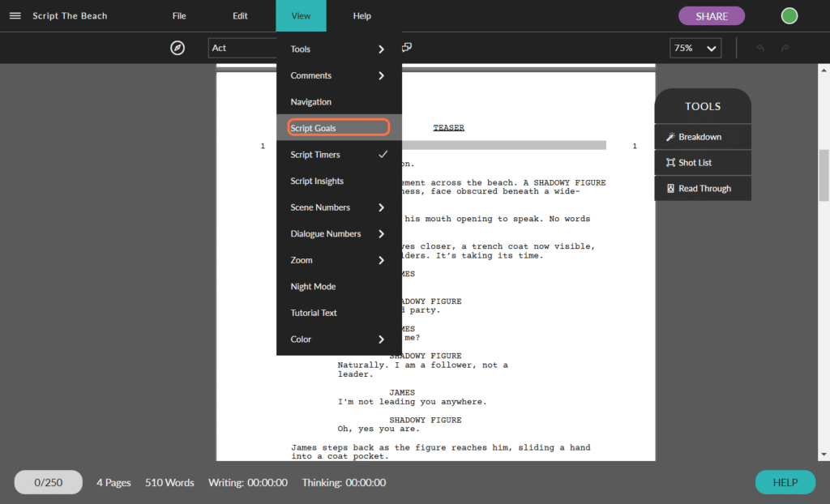
Task: Click the redo arrow icon
Action: click(785, 49)
